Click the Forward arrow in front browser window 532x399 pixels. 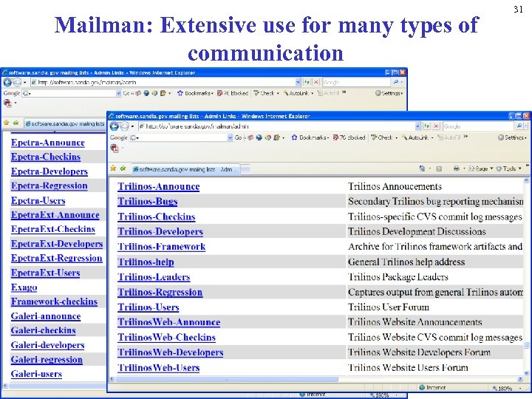tap(125, 126)
